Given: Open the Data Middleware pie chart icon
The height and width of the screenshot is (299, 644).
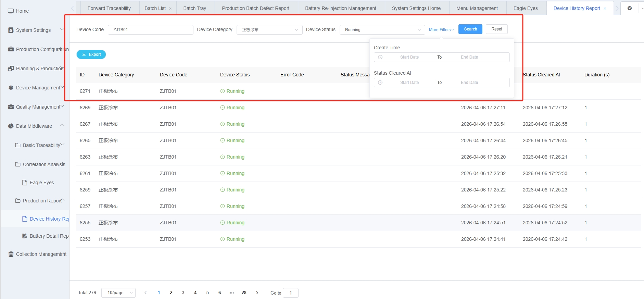Looking at the screenshot, I should coord(11,126).
